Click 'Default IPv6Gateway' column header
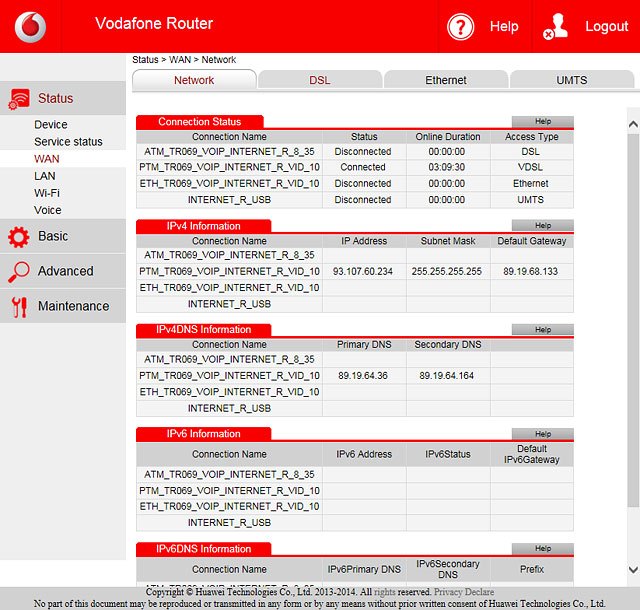640x610 pixels. (531, 454)
